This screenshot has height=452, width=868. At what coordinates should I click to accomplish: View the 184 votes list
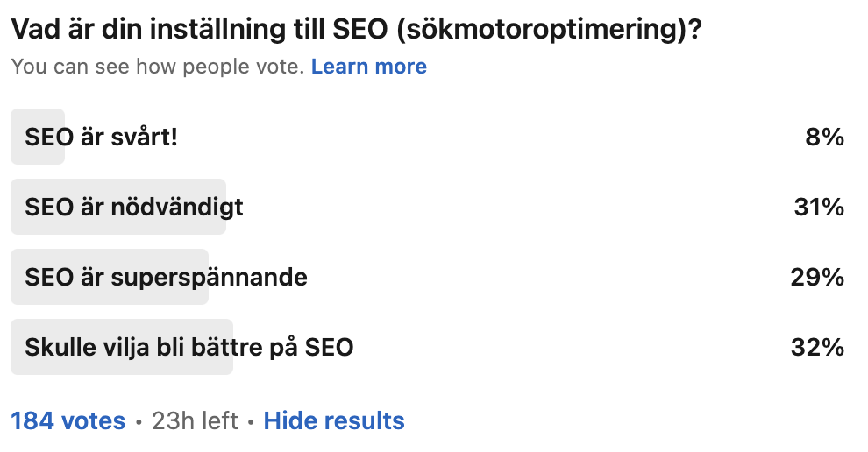68,420
